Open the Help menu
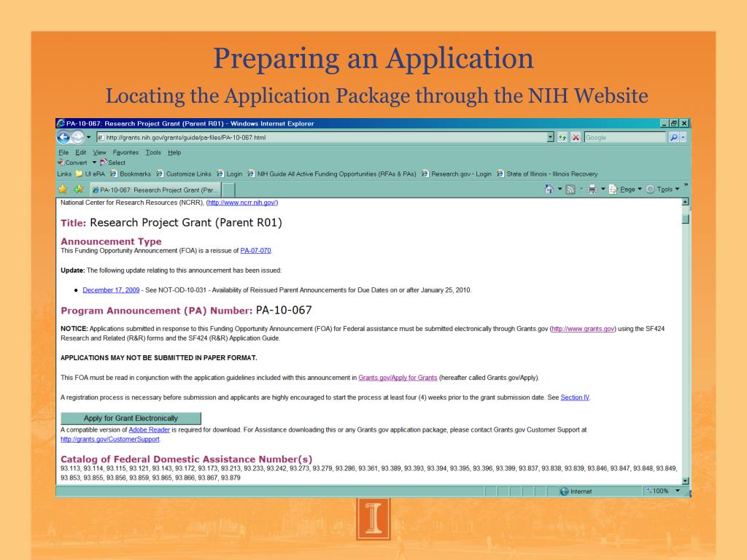This screenshot has height=560, width=747. 174,152
